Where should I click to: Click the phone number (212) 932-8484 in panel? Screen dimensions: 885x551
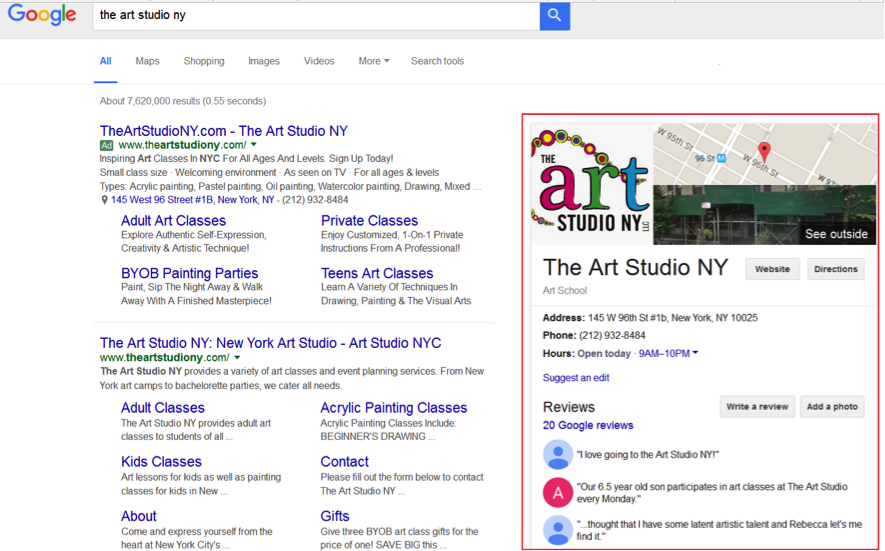click(x=612, y=335)
